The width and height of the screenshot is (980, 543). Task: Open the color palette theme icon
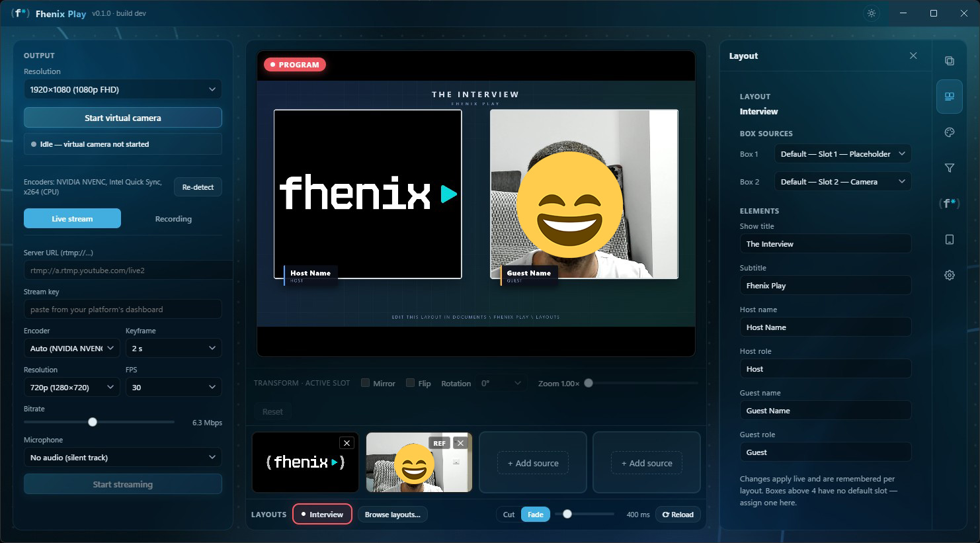(x=950, y=132)
